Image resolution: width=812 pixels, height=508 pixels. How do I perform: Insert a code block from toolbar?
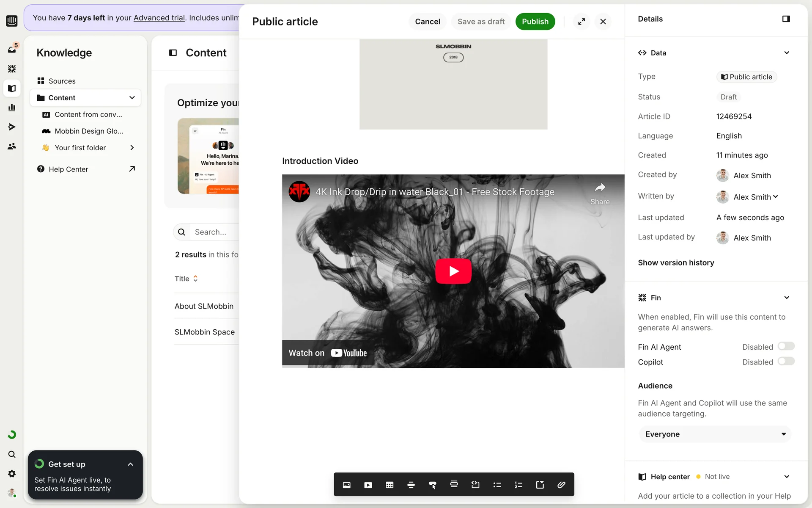(x=475, y=485)
